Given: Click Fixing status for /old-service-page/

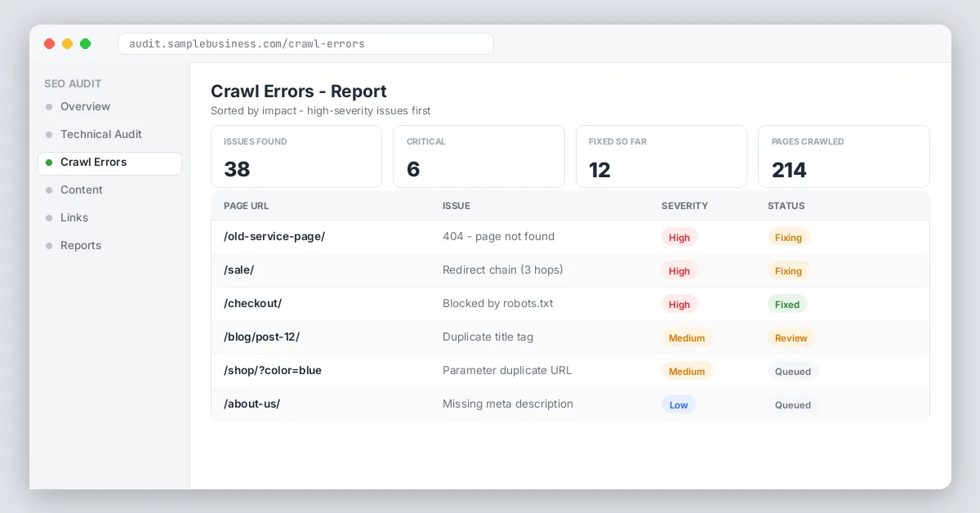Looking at the screenshot, I should [789, 237].
